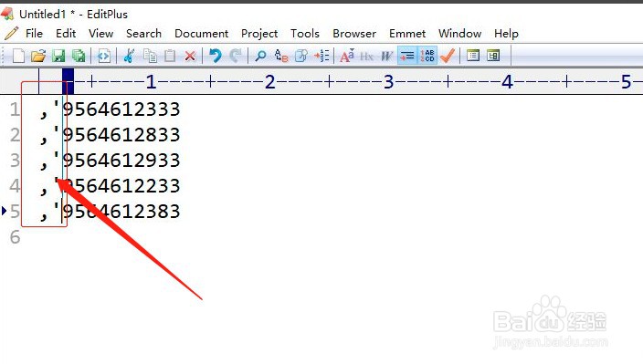Toggle Line Number display button
Viewport: 643px width, 364px height.
coord(427,56)
